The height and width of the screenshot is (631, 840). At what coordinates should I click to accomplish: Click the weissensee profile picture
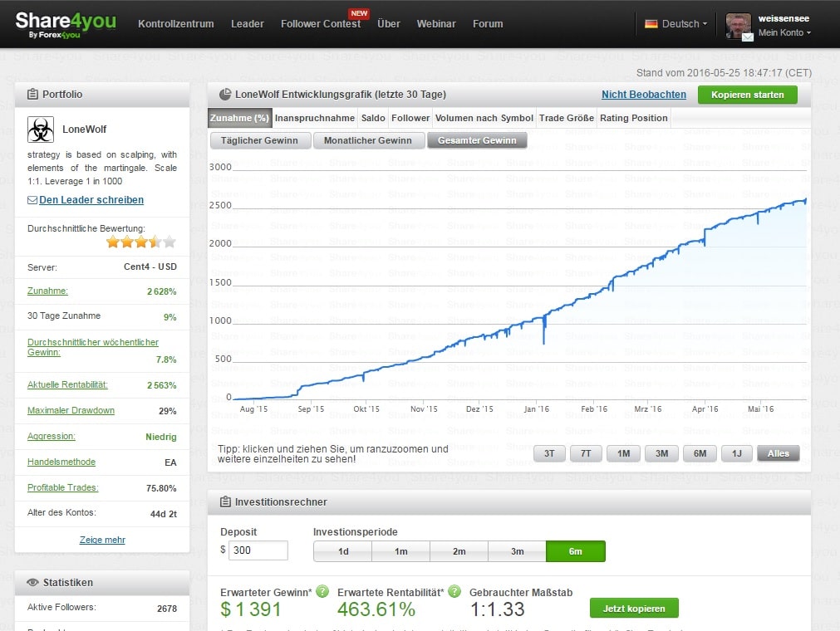click(x=739, y=26)
